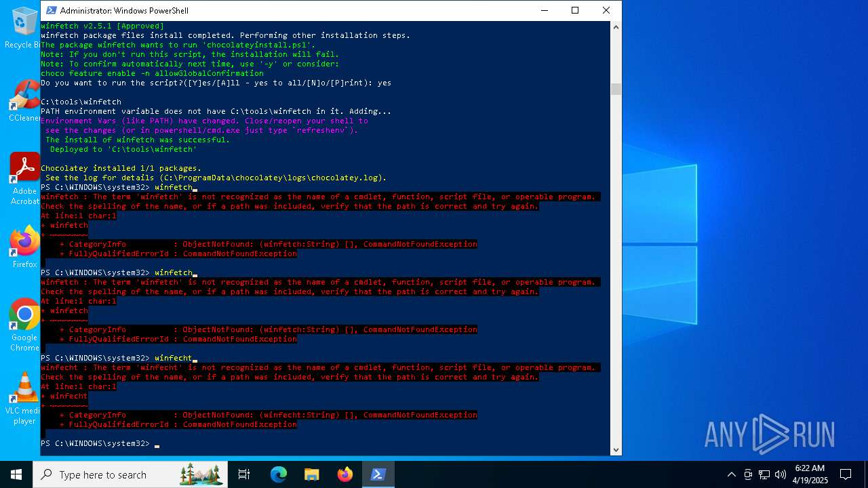Click the PowerShell scrollbar down arrow
The width and height of the screenshot is (868, 488).
click(616, 449)
